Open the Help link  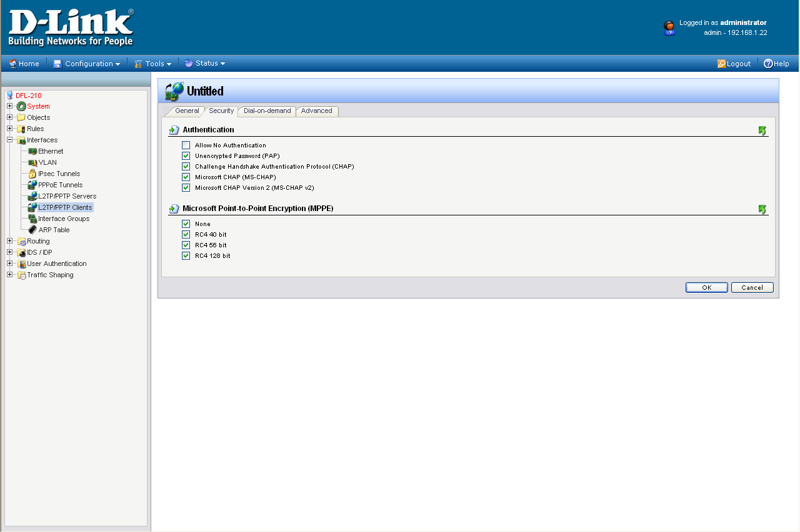click(x=776, y=64)
